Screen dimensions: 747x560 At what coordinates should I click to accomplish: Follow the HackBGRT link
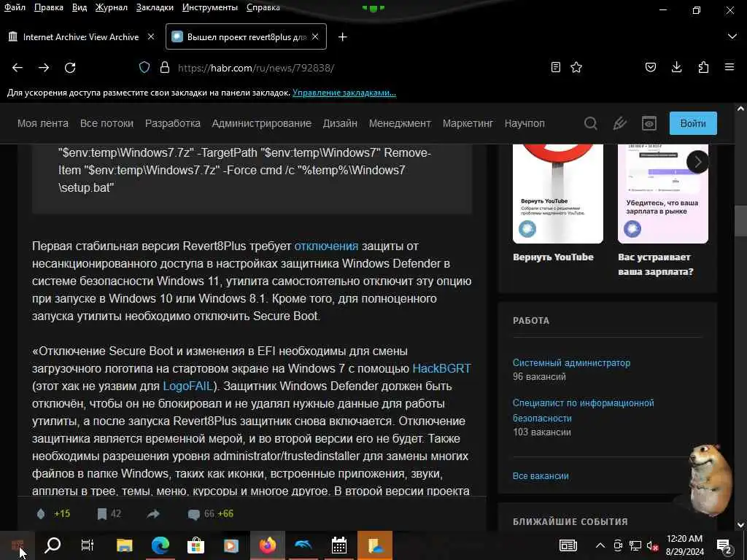pos(441,368)
